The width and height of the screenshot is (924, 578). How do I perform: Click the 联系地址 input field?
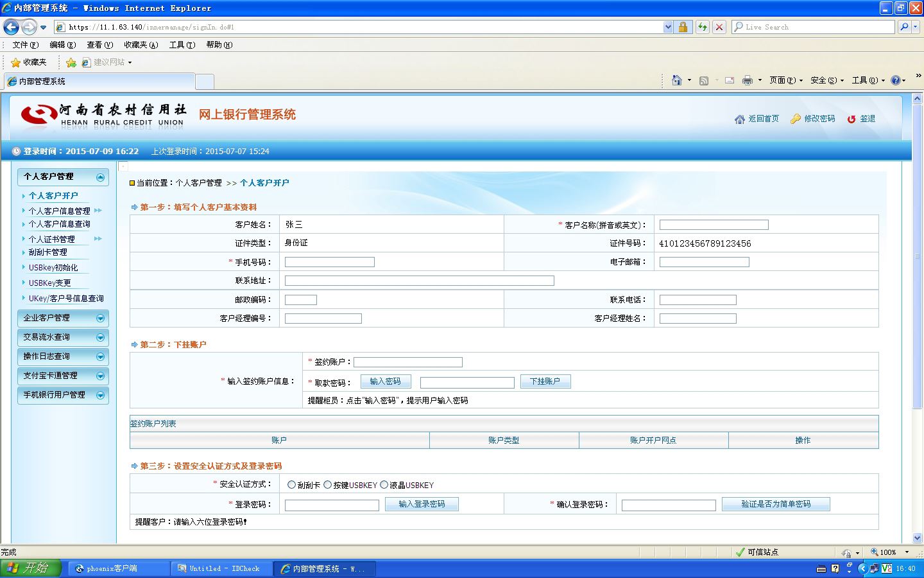coord(420,281)
